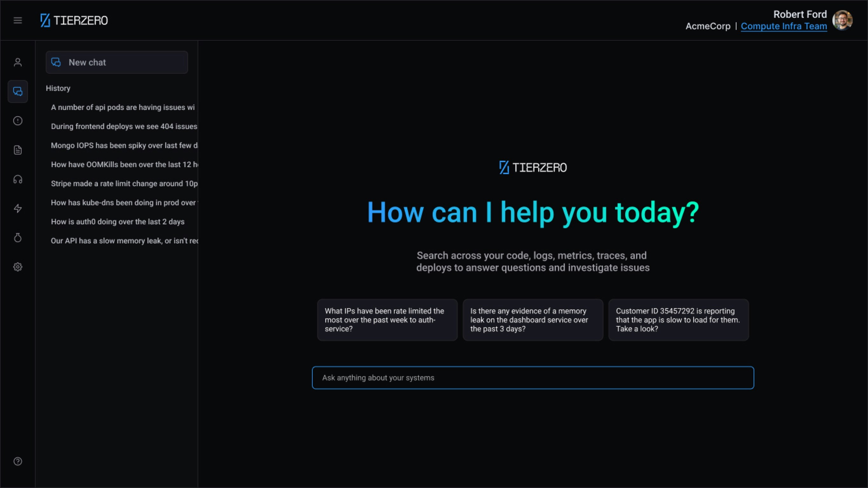868x488 pixels.
Task: Select the chat bubbles icon in the sidebar
Action: (x=17, y=91)
